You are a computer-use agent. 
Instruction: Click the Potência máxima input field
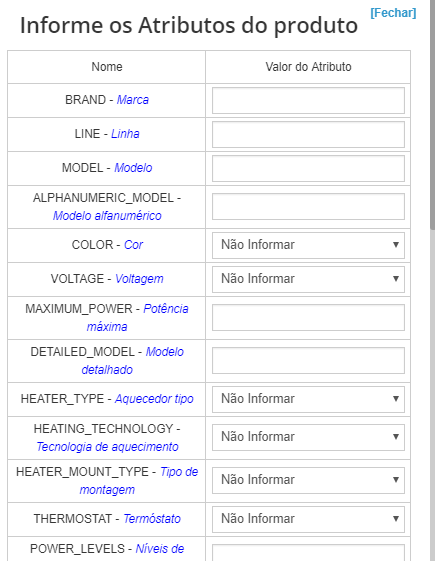click(308, 318)
